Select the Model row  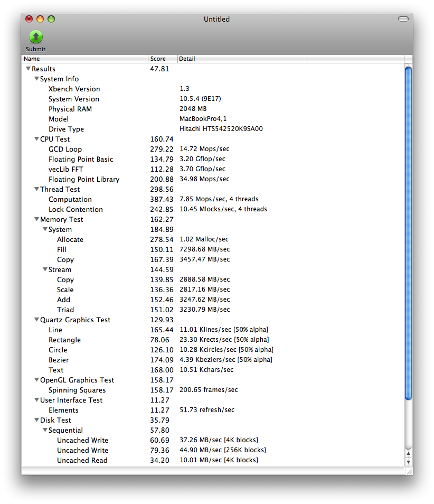point(213,119)
